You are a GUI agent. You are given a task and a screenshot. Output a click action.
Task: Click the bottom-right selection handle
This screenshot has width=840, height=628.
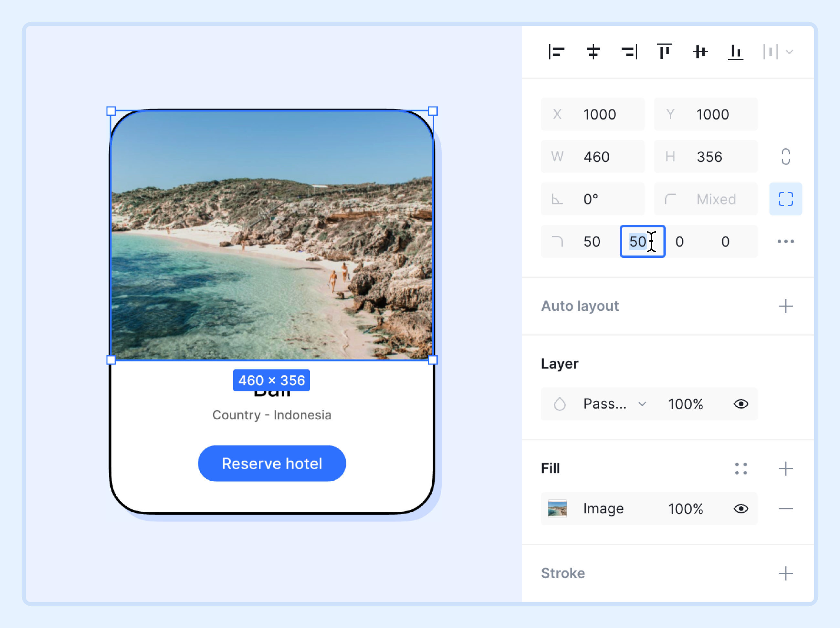[433, 360]
